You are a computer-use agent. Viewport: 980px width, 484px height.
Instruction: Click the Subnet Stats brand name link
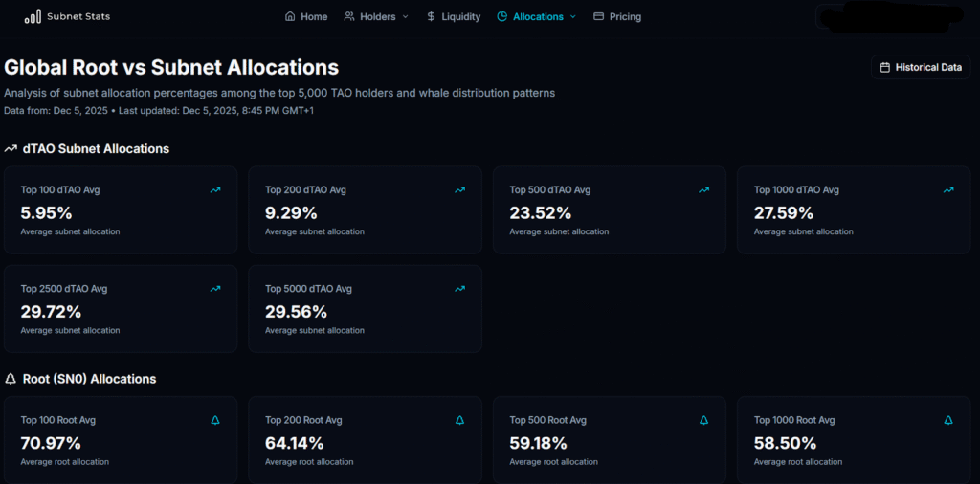[x=78, y=16]
